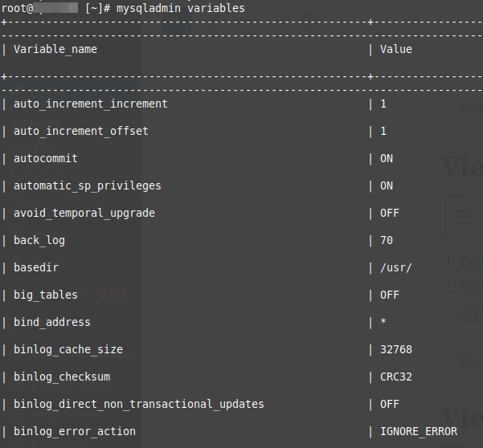Click the auto_increment_offset row label
The height and width of the screenshot is (448, 483).
[x=80, y=131]
